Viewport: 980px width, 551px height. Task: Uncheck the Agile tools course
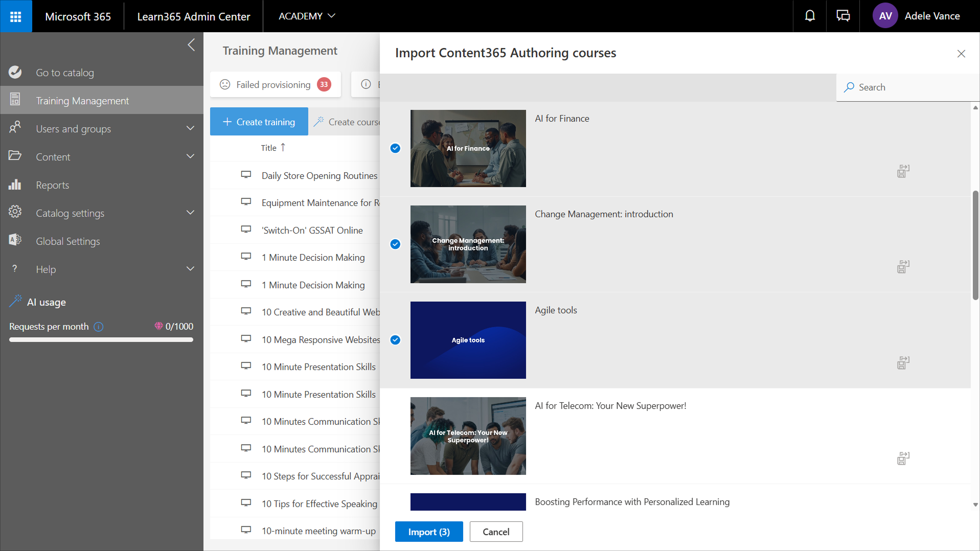395,340
